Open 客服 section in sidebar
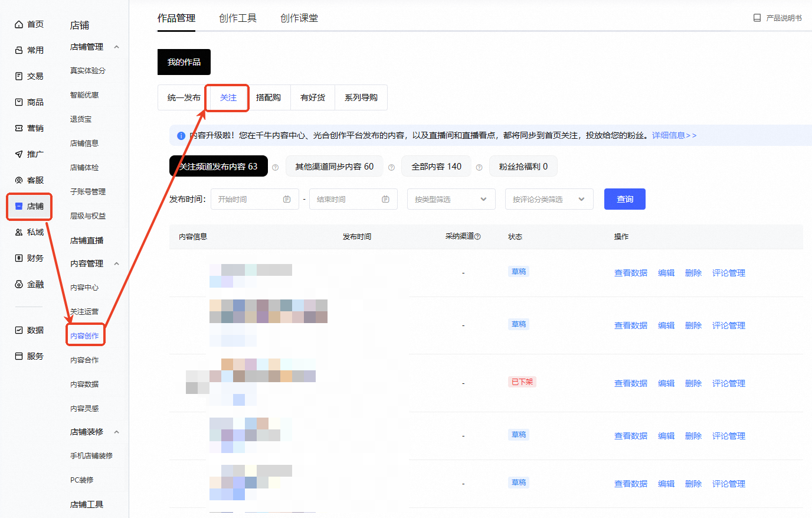The image size is (812, 518). coord(29,180)
